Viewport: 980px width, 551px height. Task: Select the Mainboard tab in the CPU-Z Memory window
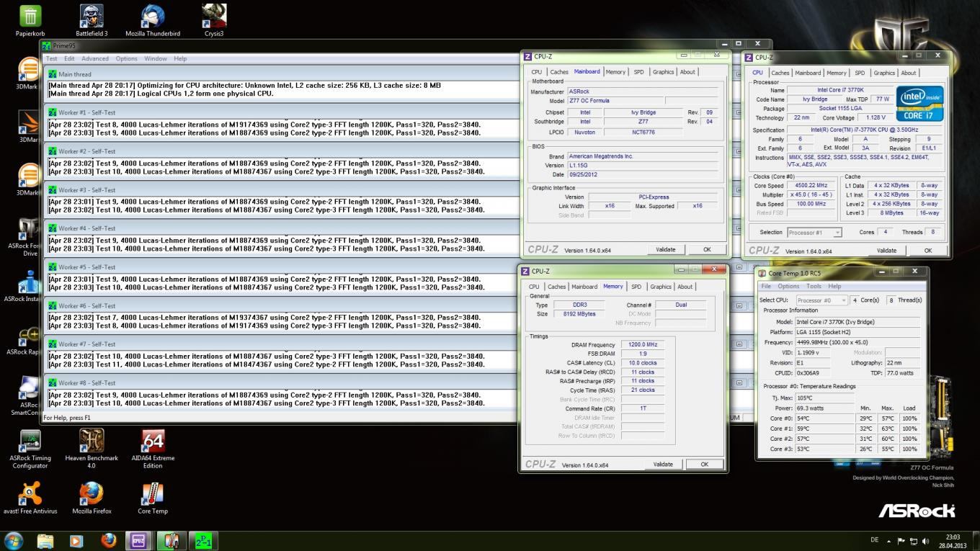point(584,287)
